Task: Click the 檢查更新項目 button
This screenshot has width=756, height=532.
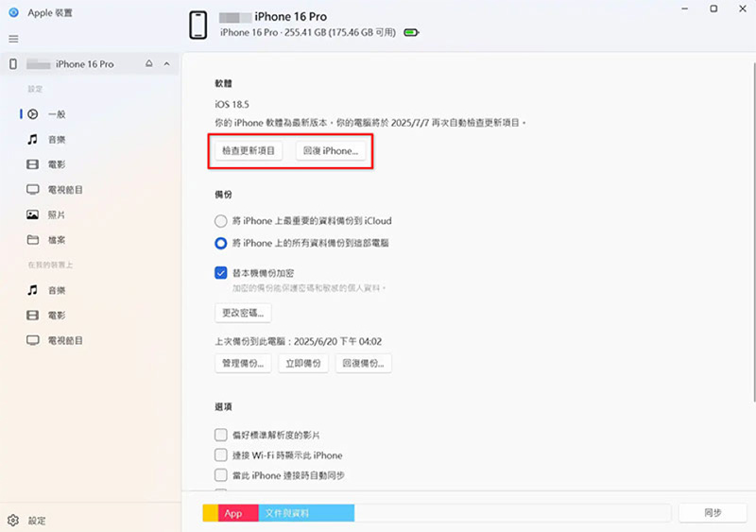Action: [249, 151]
